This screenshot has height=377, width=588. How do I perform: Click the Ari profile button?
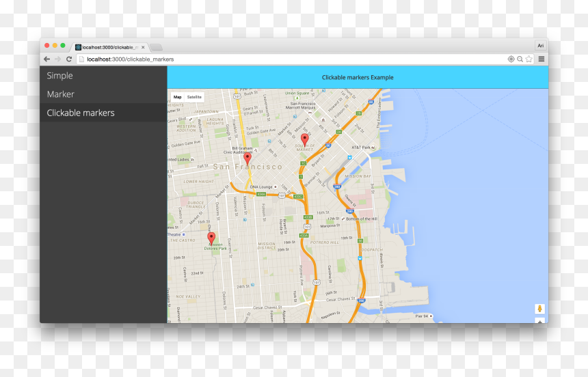(x=540, y=45)
